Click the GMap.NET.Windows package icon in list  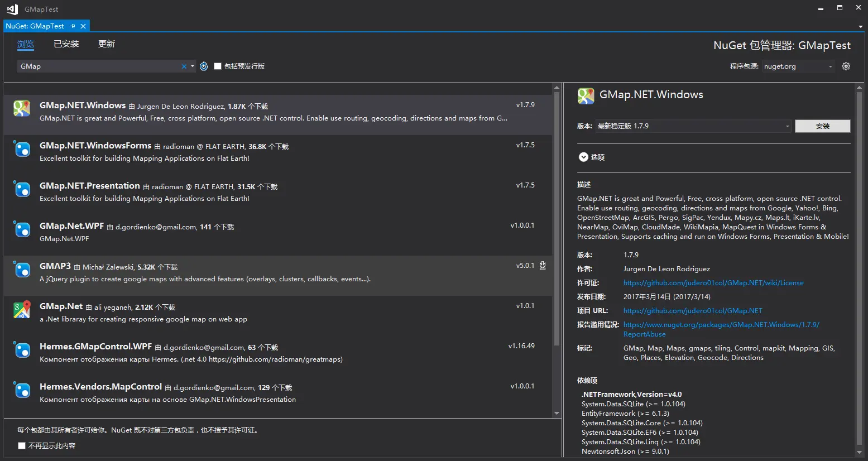point(22,108)
